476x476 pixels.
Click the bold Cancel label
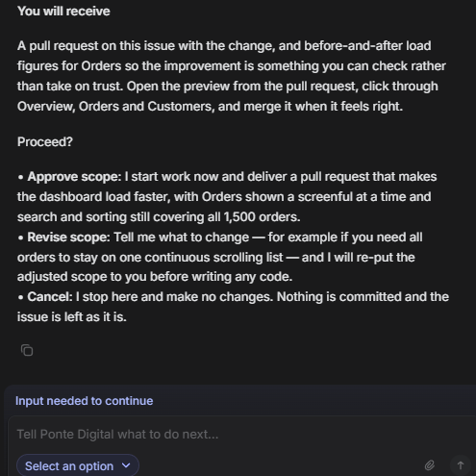point(50,297)
